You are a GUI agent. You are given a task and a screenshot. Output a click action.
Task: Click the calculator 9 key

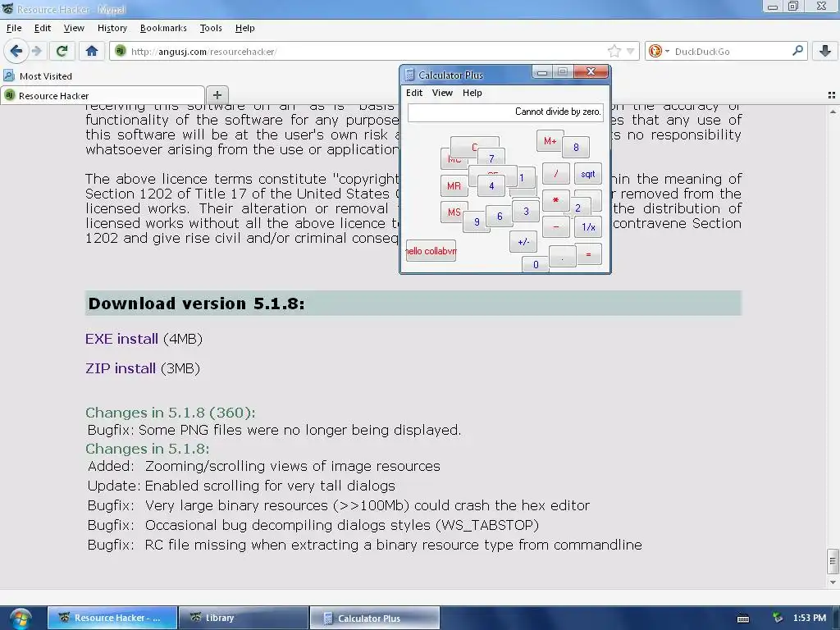(x=477, y=221)
